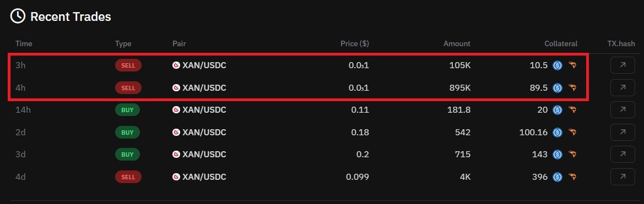
Task: Open TX hash link for 14h trade
Action: point(623,110)
